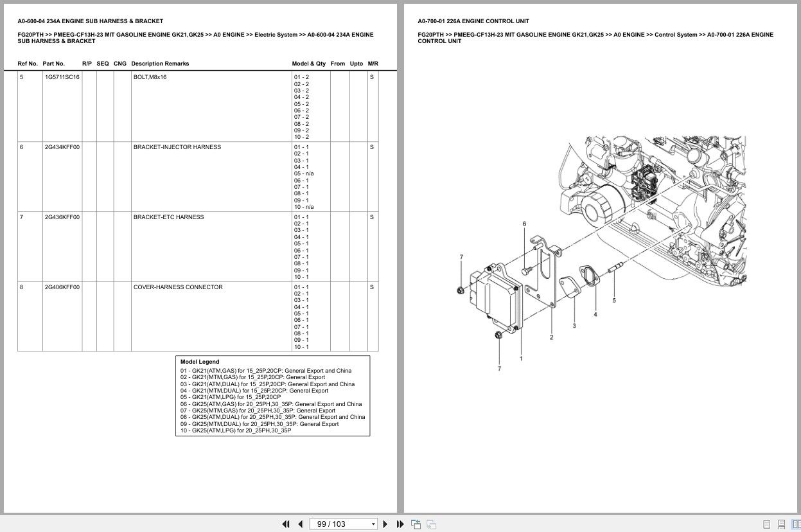This screenshot has width=801, height=532.
Task: Click the Description Remarks column header
Action: pos(160,64)
